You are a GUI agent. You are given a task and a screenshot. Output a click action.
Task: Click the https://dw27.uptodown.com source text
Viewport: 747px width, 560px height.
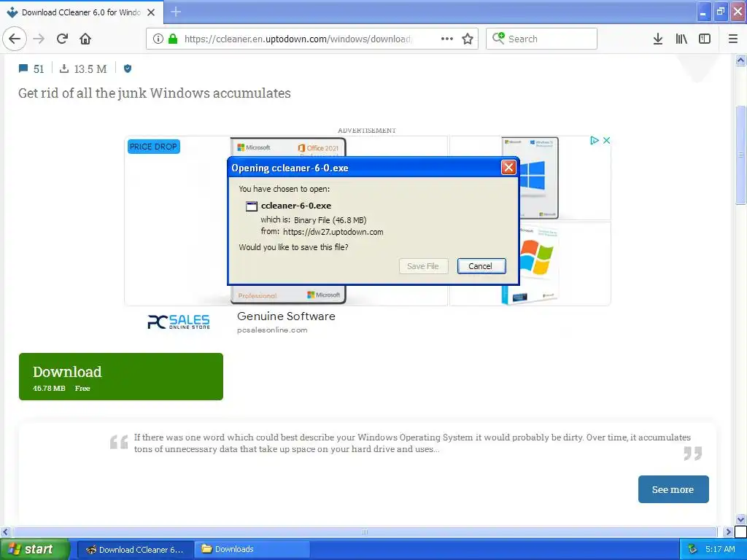(333, 232)
